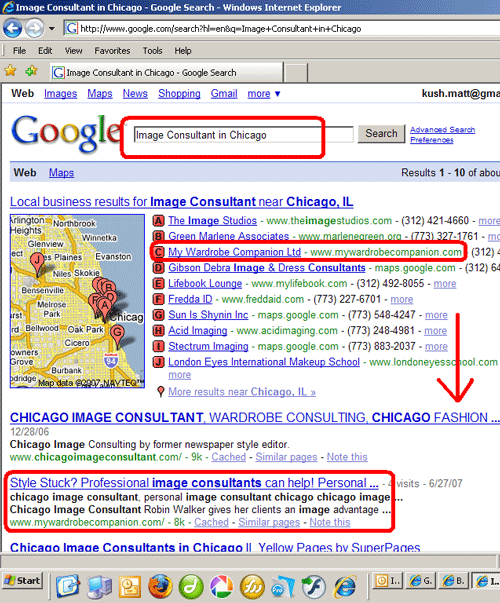Open My Wardrobe Companion Ltd listing
Viewport: 500px width, 603px height.
tap(234, 252)
